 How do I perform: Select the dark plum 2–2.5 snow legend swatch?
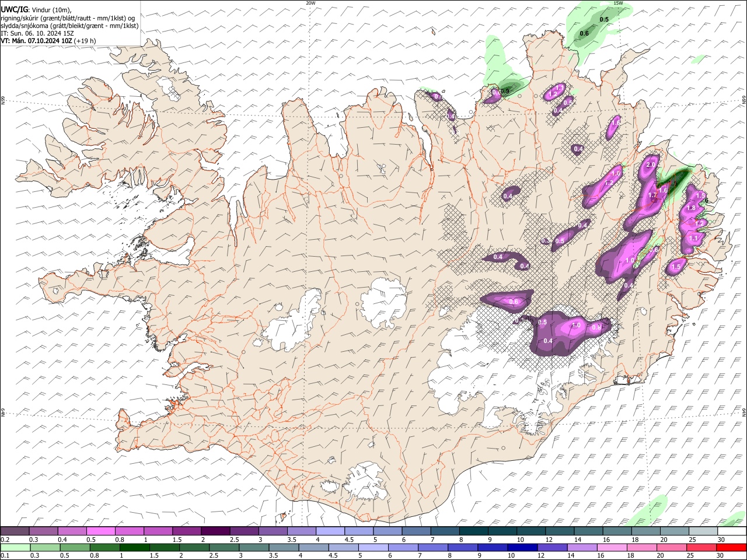[x=215, y=531]
